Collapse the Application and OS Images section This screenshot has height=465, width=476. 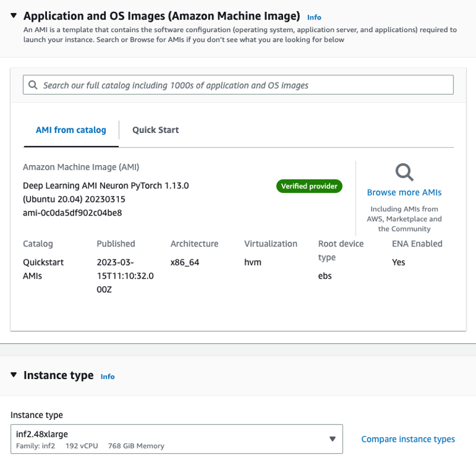click(x=14, y=15)
